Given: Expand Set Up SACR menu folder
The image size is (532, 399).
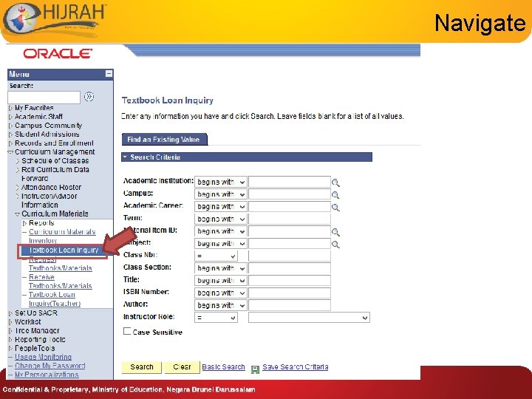Looking at the screenshot, I should tap(10, 313).
